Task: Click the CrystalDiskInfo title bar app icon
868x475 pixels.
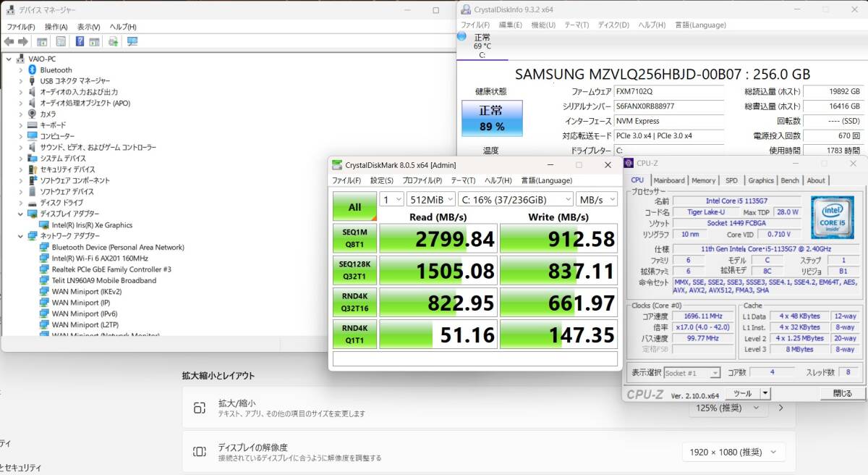Action: click(466, 9)
